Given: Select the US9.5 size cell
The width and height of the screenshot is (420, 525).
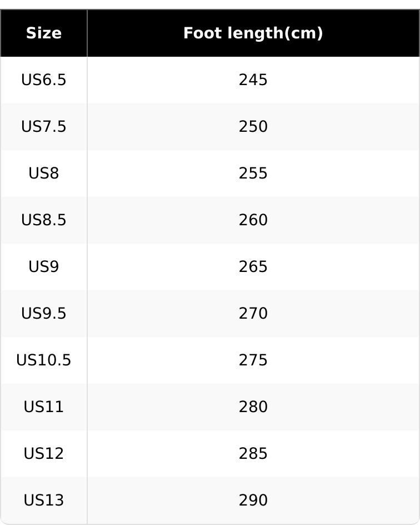Looking at the screenshot, I should (x=43, y=314).
